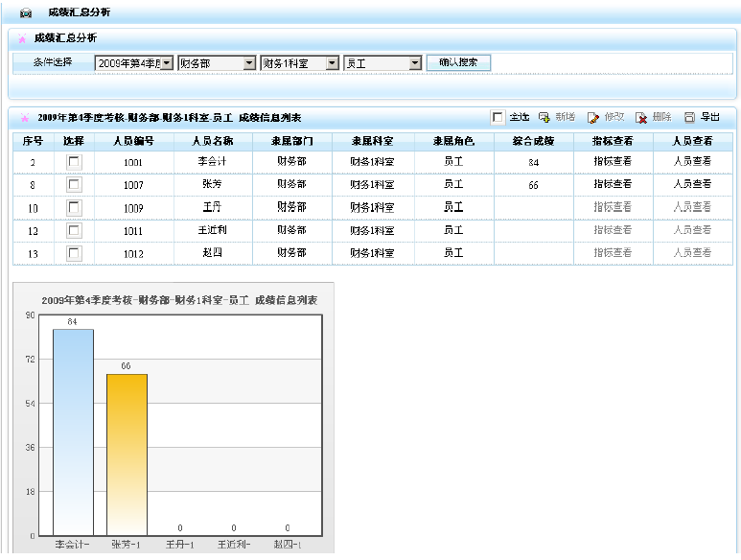Click the 新增 add icon
This screenshot has height=560, width=741.
(544, 117)
